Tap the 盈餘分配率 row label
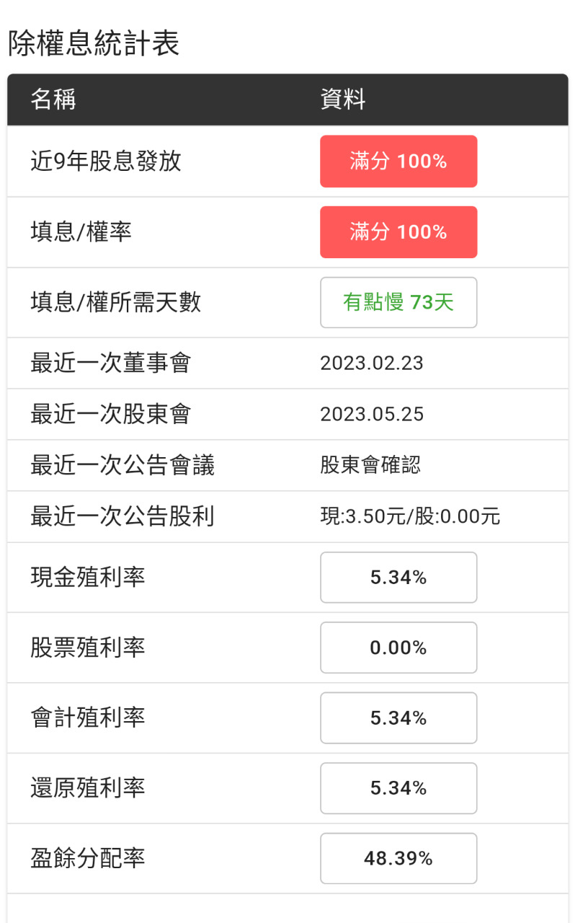588x923 pixels. [x=88, y=858]
